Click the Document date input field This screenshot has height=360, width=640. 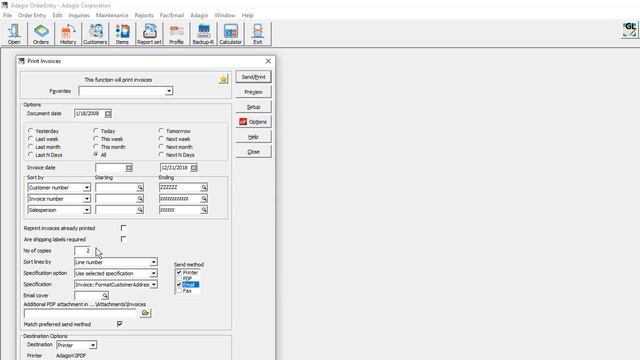click(x=89, y=113)
